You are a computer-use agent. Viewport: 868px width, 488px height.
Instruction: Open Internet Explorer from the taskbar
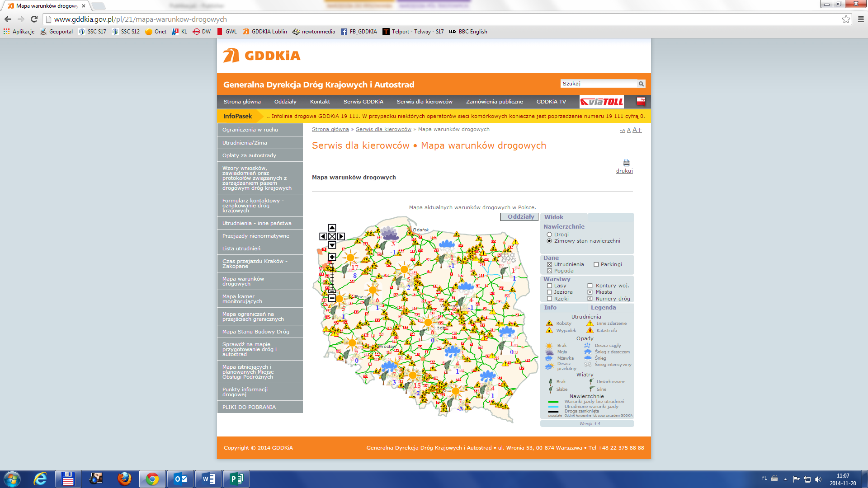coord(40,479)
